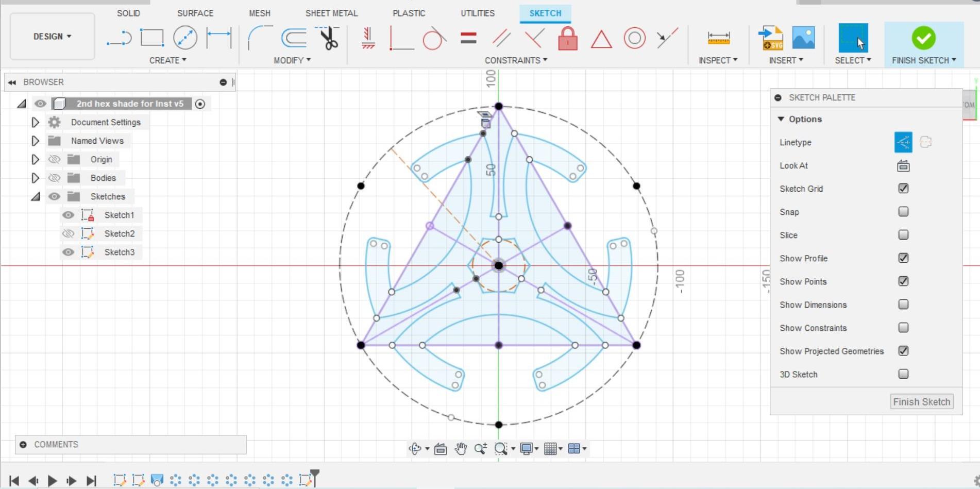
Task: Click the Insert SVG icon
Action: [770, 37]
